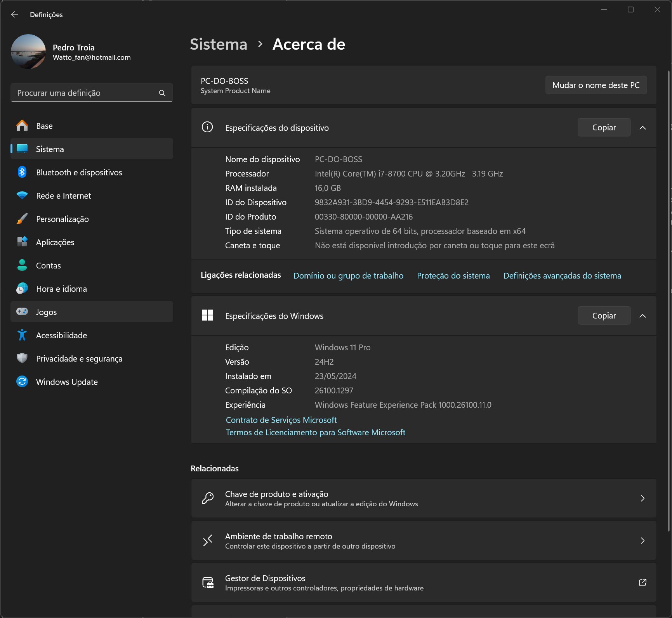Select the Personalização paintbrush icon
This screenshot has height=618, width=672.
[22, 219]
